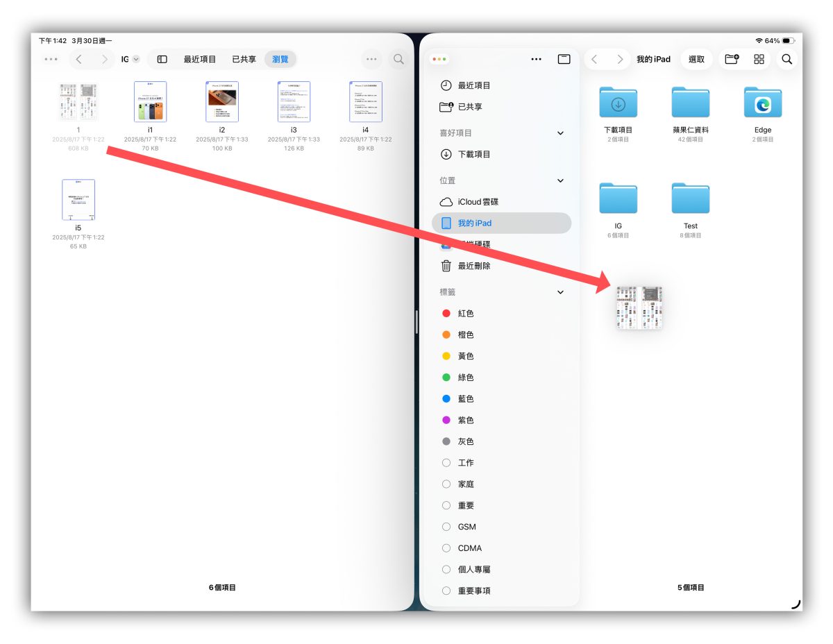Select the 紅色 tag color swatch
833x644 pixels.
446,313
